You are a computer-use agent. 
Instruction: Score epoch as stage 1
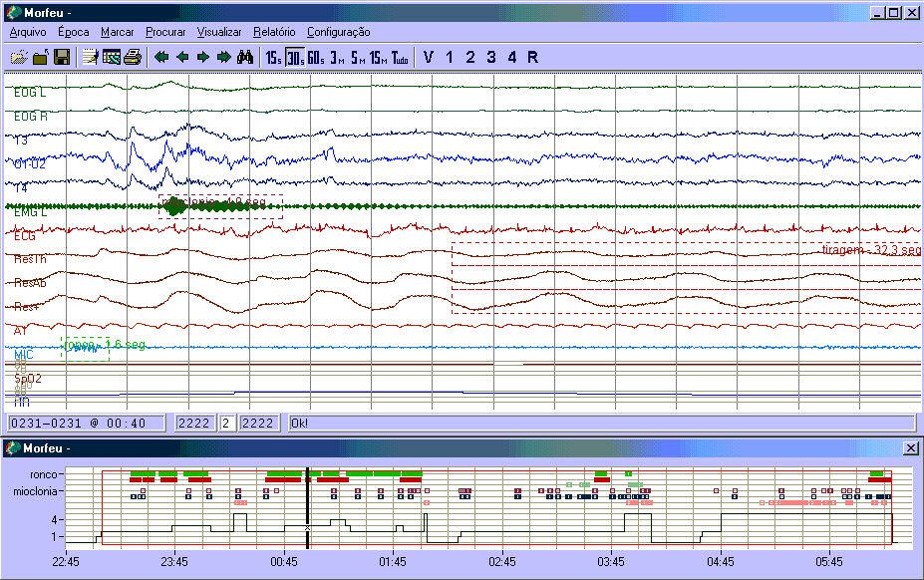point(450,57)
